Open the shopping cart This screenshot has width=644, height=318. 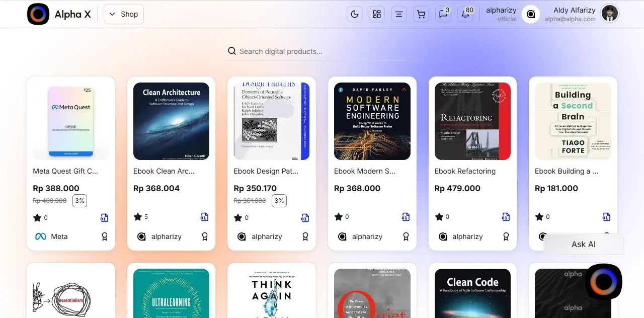coord(421,14)
